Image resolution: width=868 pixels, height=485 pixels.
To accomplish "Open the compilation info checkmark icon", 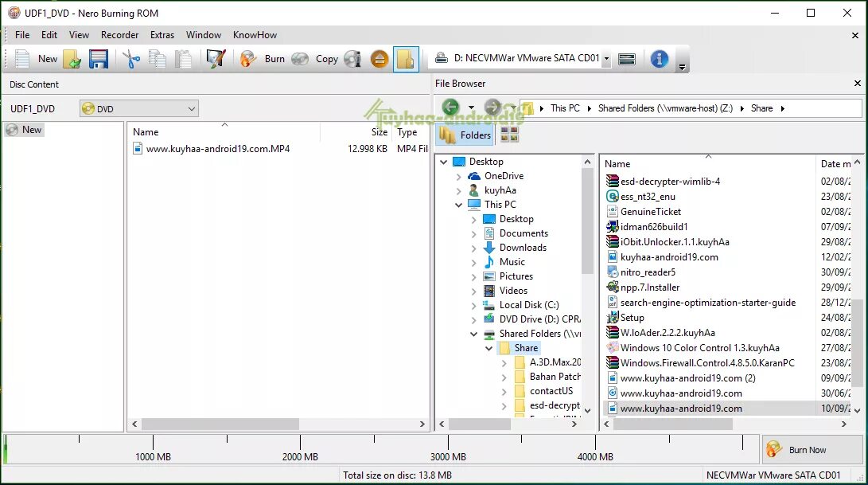I will coord(216,59).
